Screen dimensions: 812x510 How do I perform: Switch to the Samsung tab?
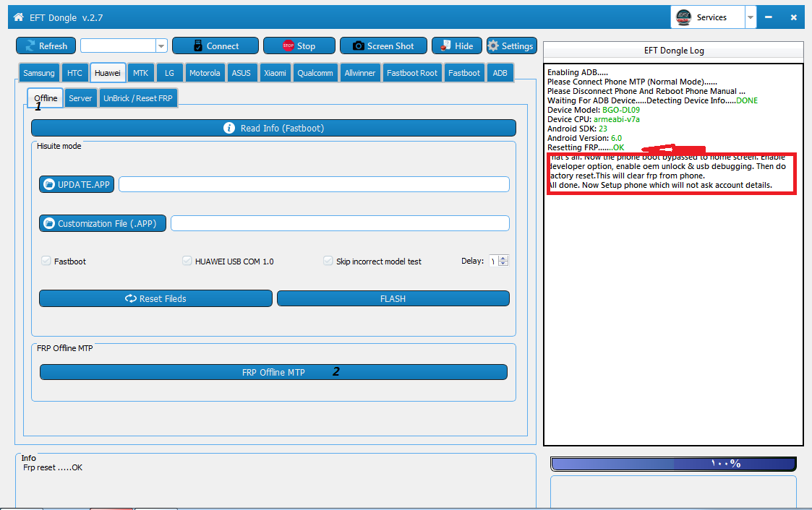pos(39,73)
